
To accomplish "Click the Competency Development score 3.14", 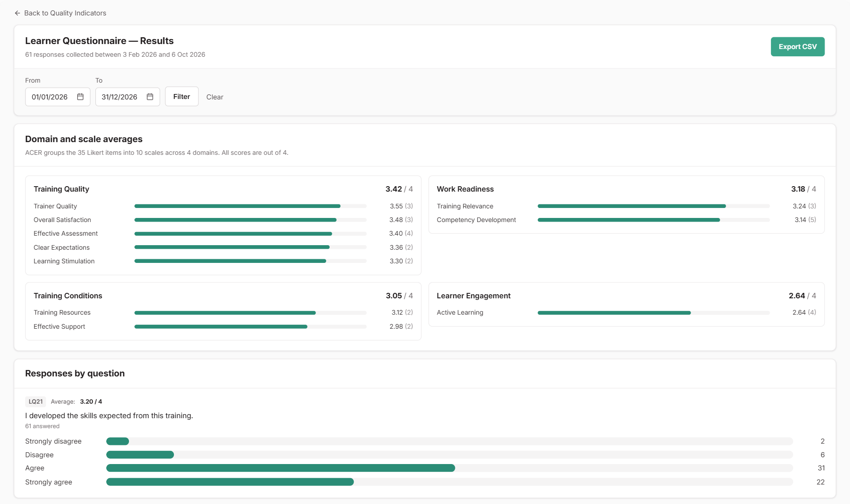I will point(800,220).
